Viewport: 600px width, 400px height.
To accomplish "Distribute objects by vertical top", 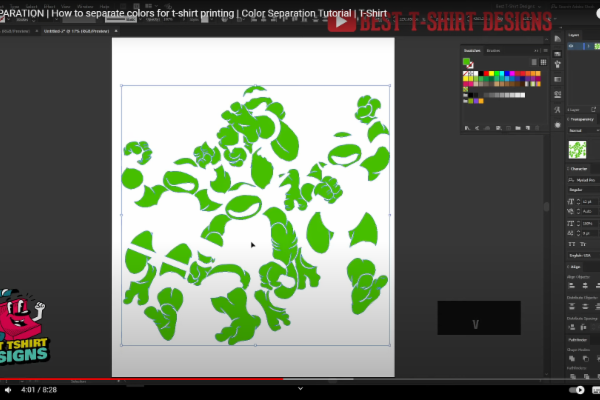I will [571, 306].
